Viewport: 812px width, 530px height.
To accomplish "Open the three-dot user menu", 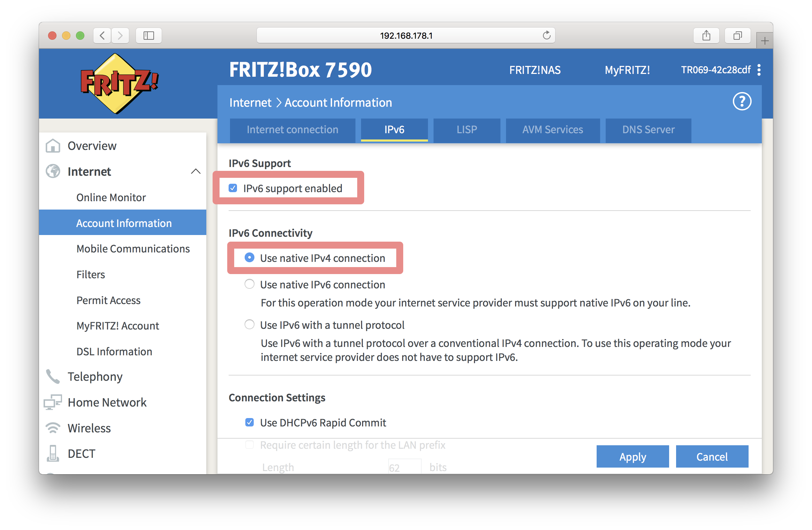I will click(x=759, y=70).
